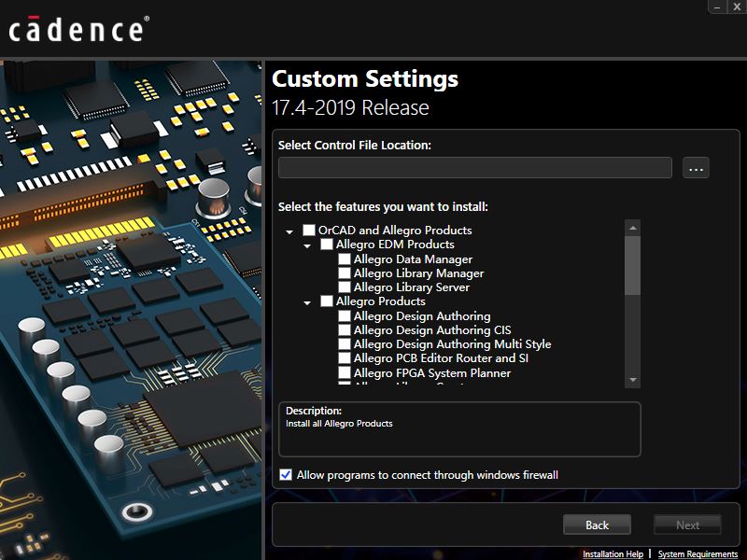Click the 'Install all Allegro Products' description text
The width and height of the screenshot is (747, 560).
pos(339,424)
